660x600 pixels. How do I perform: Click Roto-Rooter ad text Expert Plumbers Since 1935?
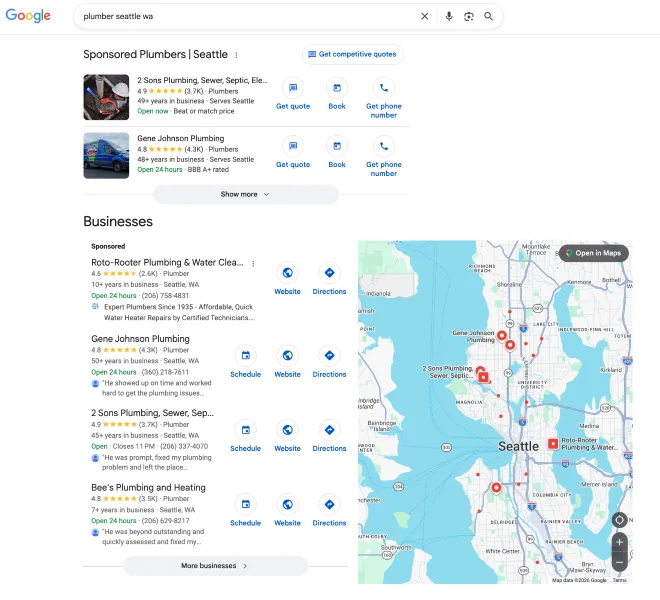click(179, 312)
